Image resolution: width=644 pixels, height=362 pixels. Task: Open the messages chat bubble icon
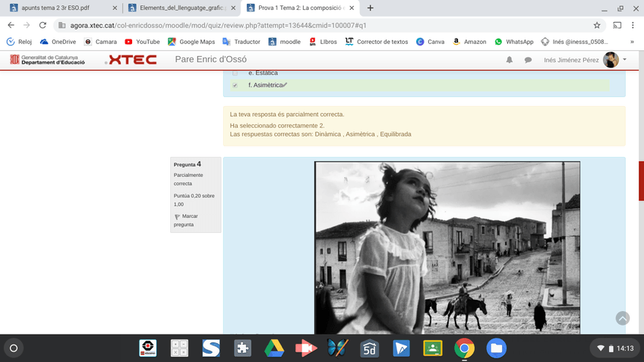(528, 60)
